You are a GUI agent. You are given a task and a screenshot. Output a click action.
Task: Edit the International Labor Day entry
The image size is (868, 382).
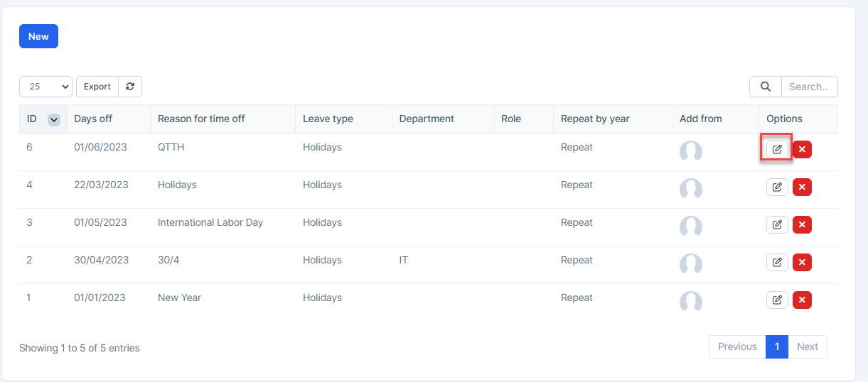[777, 224]
